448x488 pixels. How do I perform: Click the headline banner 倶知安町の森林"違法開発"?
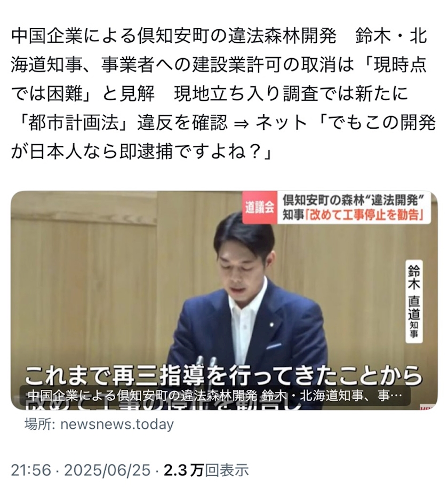tap(354, 200)
